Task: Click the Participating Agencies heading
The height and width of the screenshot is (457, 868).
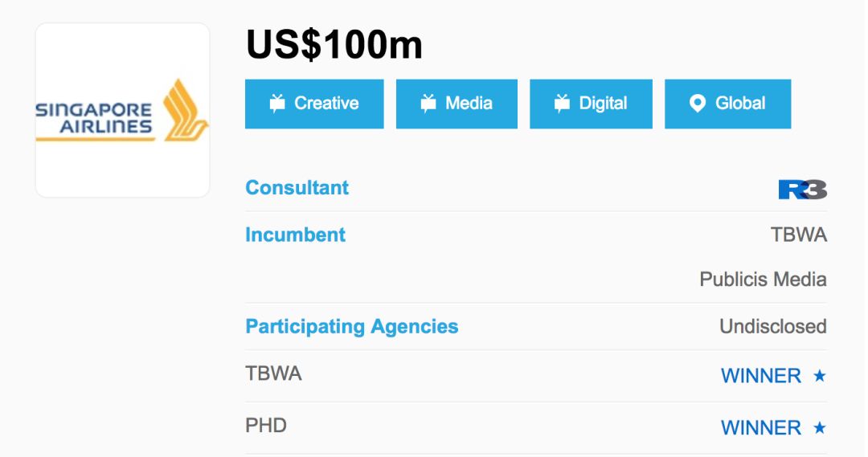Action: 351,326
